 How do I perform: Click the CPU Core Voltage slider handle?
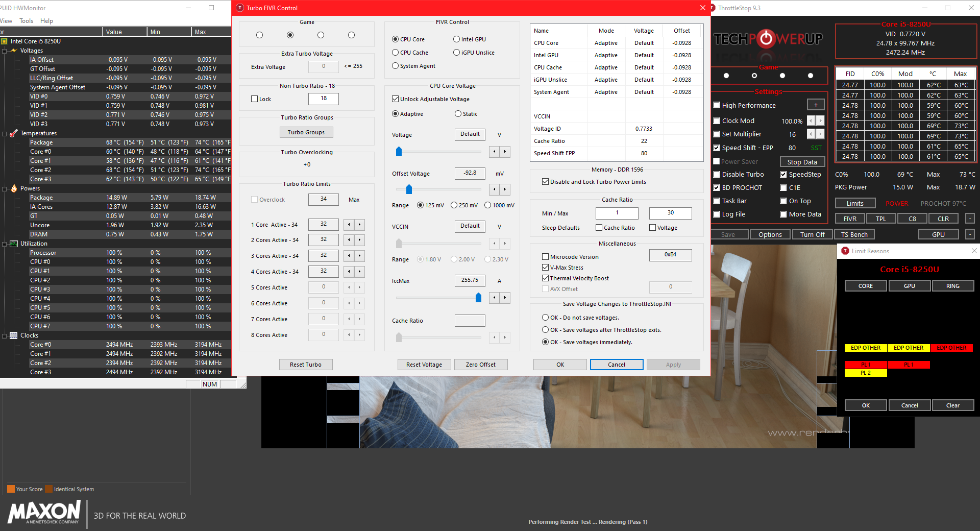[399, 152]
